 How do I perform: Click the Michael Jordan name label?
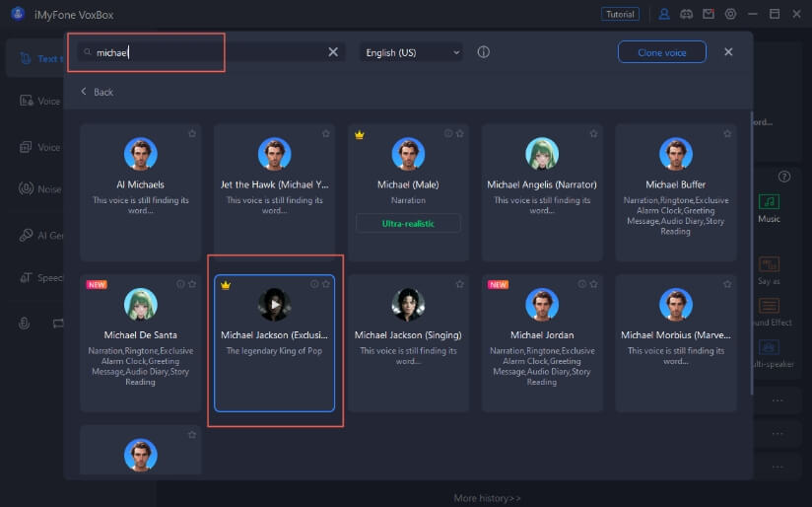point(542,335)
